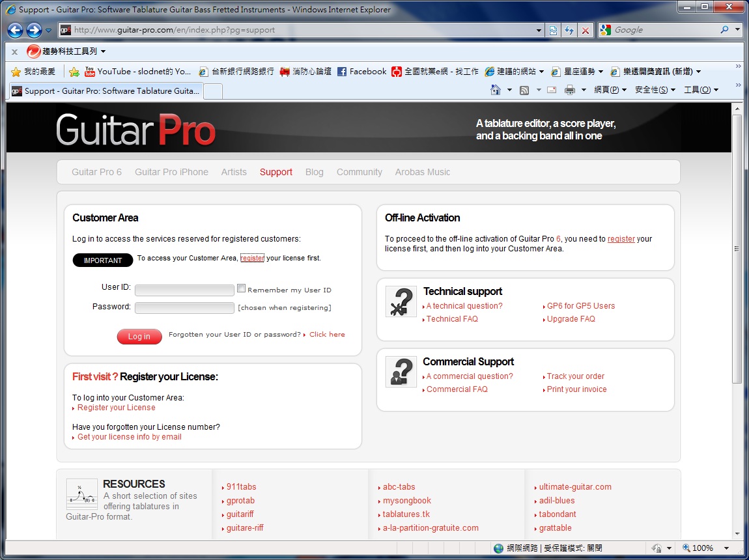The image size is (749, 560).
Task: Open a new blank browser tab
Action: pos(213,91)
